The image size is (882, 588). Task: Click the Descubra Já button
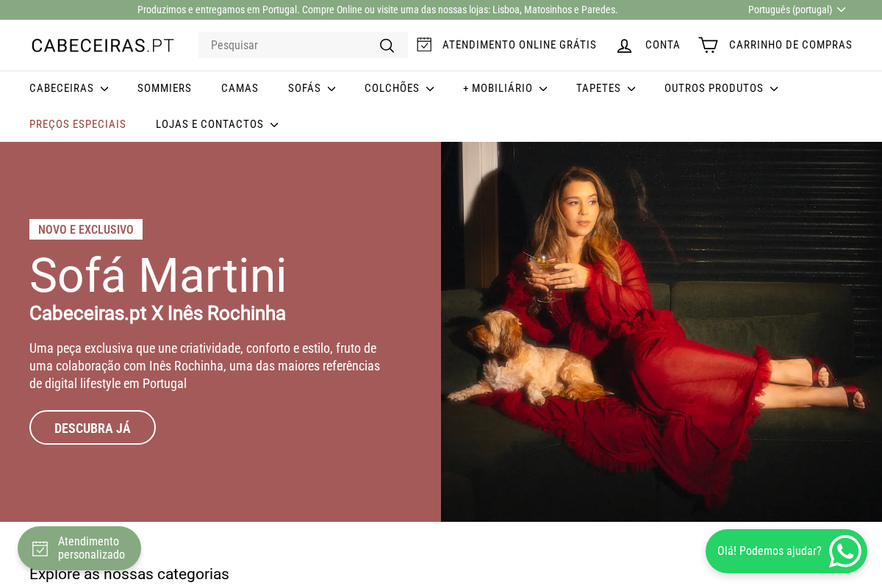click(93, 428)
